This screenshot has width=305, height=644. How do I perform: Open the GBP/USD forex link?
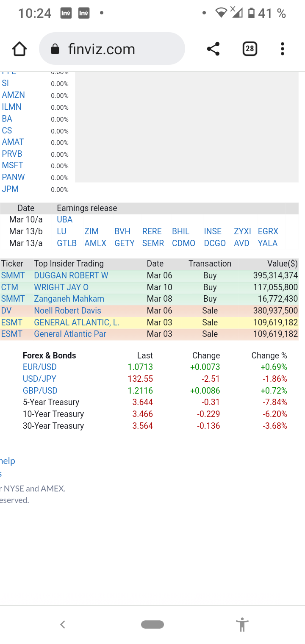point(40,391)
